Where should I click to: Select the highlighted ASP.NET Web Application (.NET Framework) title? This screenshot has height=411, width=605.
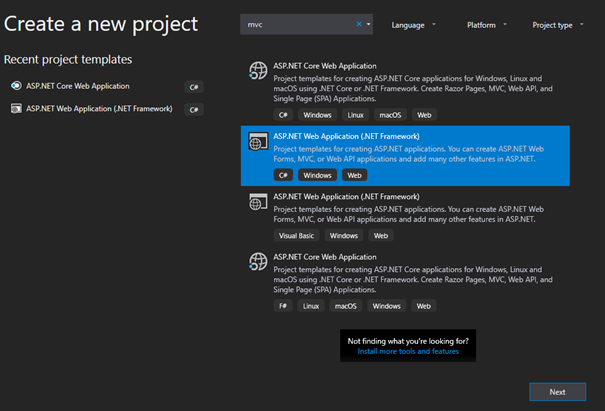[346, 136]
